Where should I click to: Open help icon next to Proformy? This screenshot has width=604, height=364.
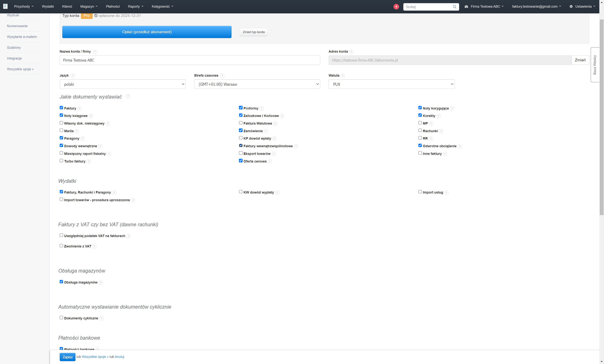(x=261, y=108)
